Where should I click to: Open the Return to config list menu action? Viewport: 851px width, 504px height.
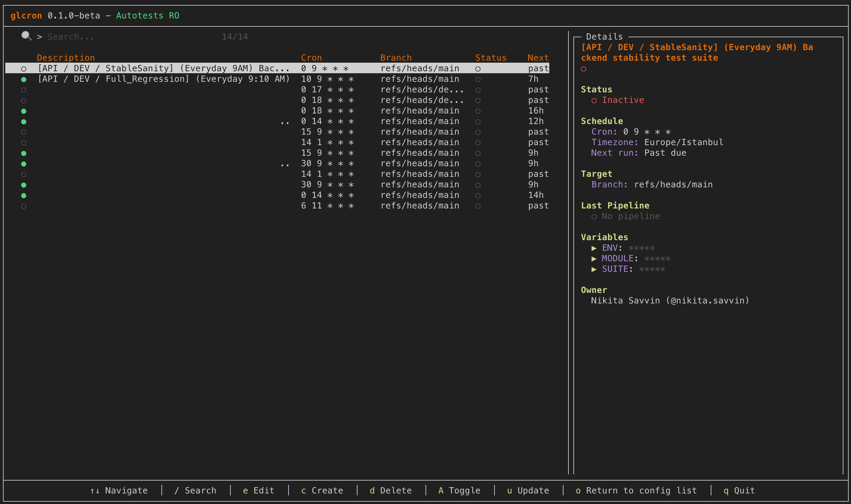click(x=636, y=490)
